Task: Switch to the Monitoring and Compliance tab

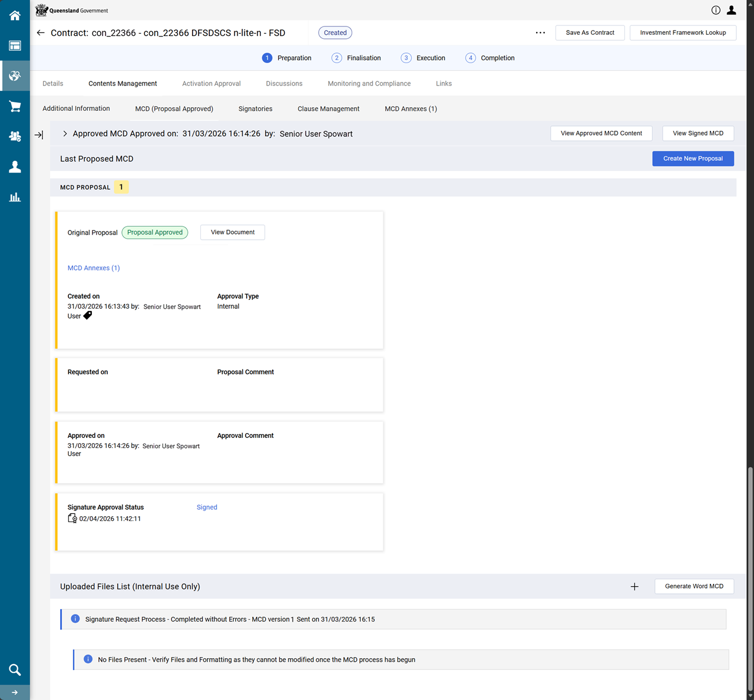Action: coord(369,84)
